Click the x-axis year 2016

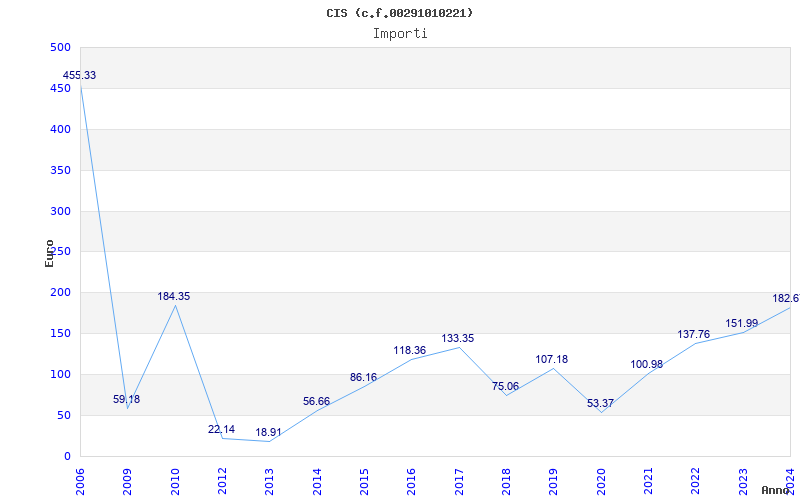[412, 482]
